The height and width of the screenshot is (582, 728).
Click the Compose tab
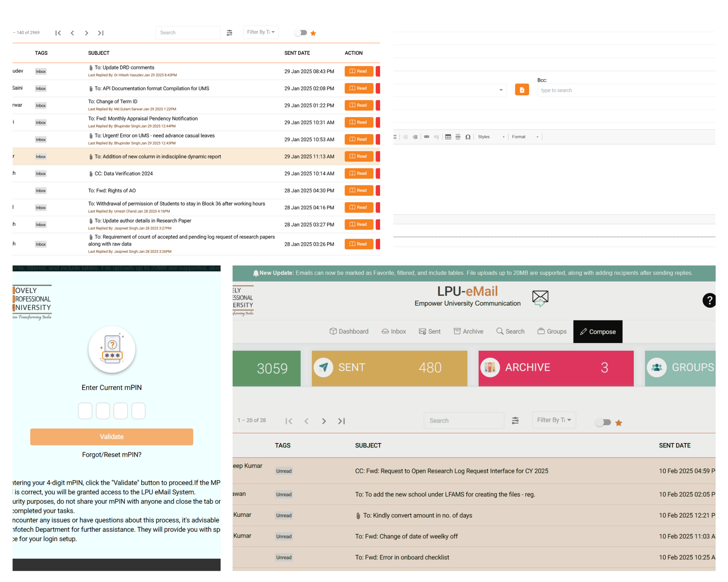598,331
